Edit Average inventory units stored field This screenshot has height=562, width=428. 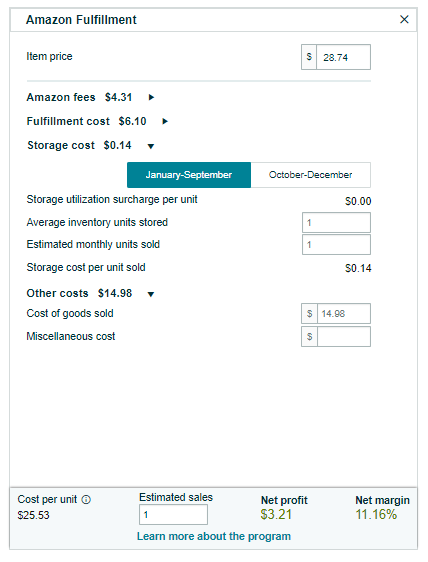[336, 223]
